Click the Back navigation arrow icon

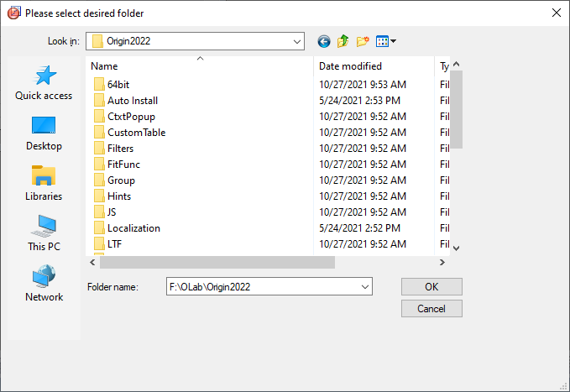tap(324, 41)
